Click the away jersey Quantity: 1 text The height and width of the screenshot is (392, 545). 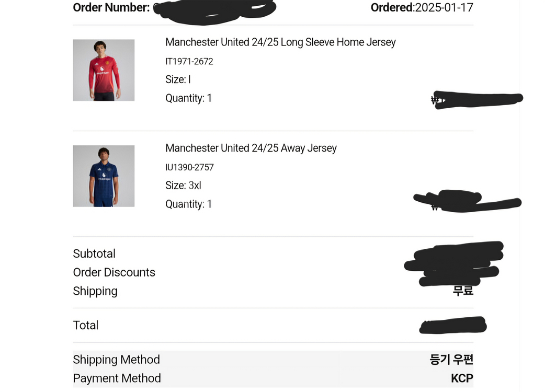(188, 204)
